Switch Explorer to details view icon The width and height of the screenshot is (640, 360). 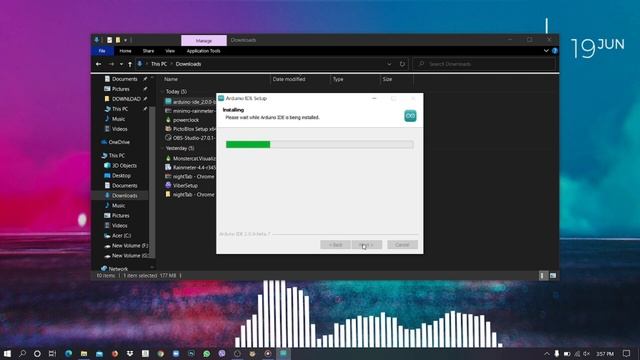(542, 276)
